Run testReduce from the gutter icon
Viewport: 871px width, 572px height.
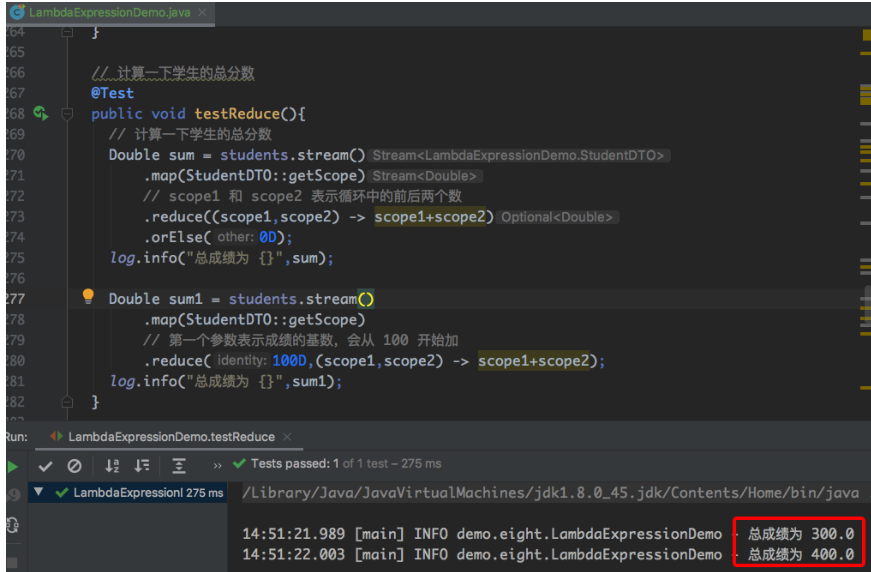tap(41, 113)
